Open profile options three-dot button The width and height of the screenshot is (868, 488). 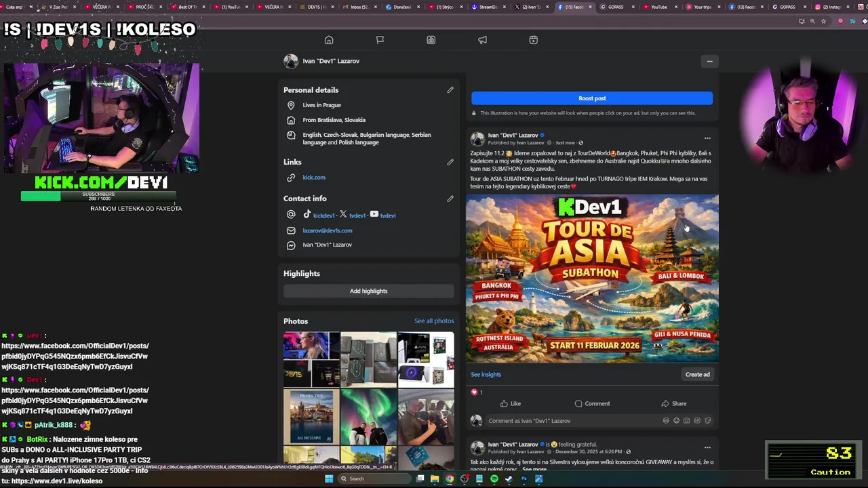tap(710, 62)
